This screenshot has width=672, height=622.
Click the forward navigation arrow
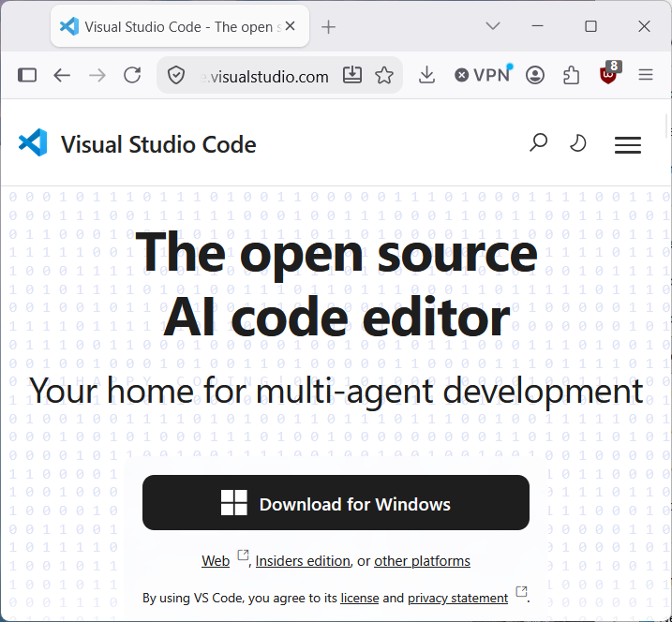coord(97,75)
